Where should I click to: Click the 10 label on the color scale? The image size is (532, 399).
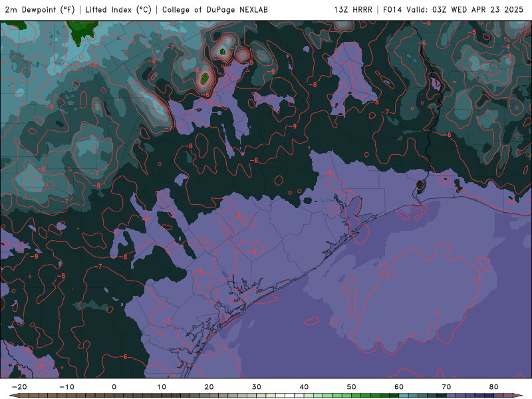point(162,387)
